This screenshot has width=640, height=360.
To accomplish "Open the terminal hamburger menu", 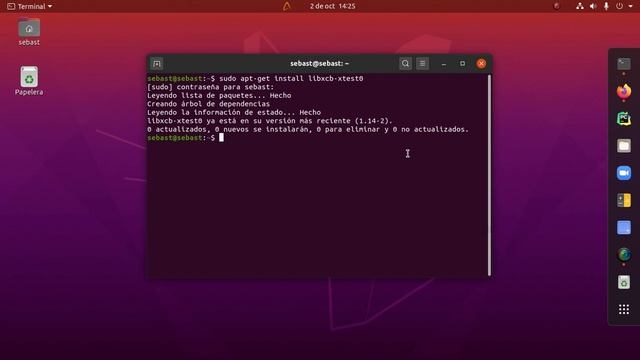I will coord(422,64).
